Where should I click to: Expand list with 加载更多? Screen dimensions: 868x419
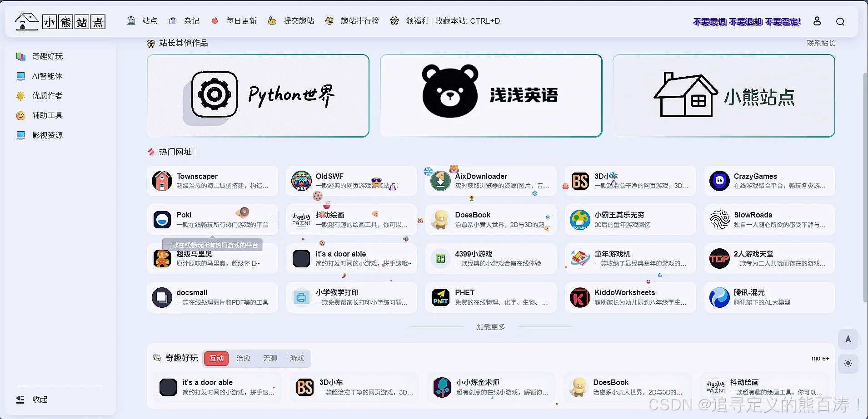[491, 327]
